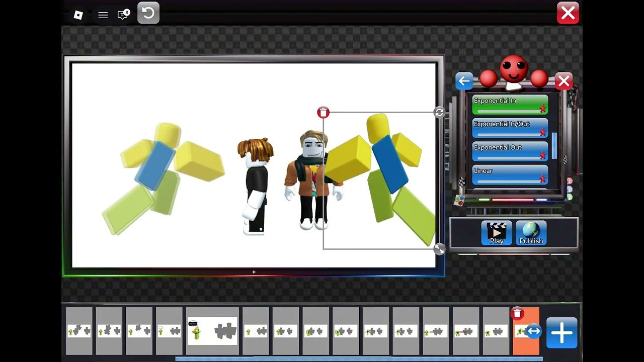
Task: Open the seventh timeline frame
Action: click(286, 331)
